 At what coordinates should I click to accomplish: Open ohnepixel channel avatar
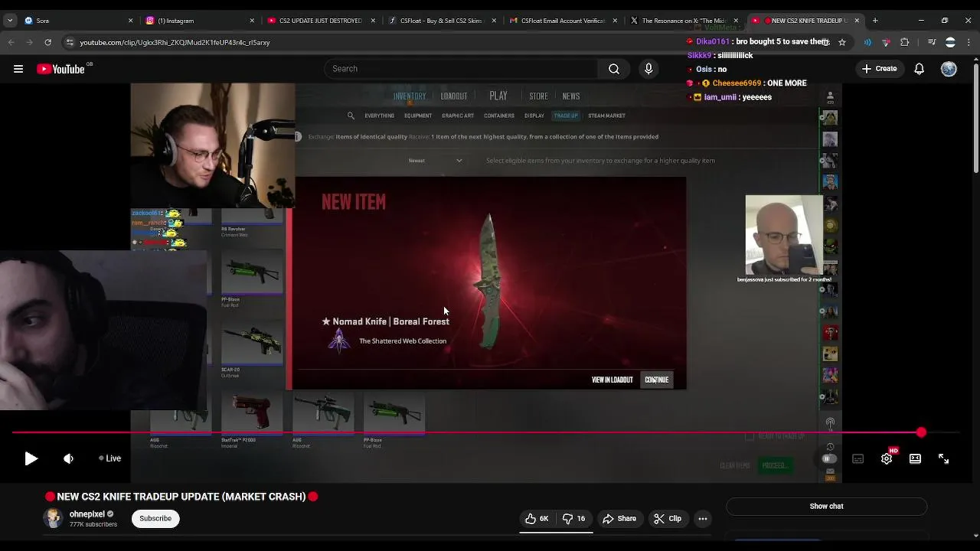click(53, 518)
